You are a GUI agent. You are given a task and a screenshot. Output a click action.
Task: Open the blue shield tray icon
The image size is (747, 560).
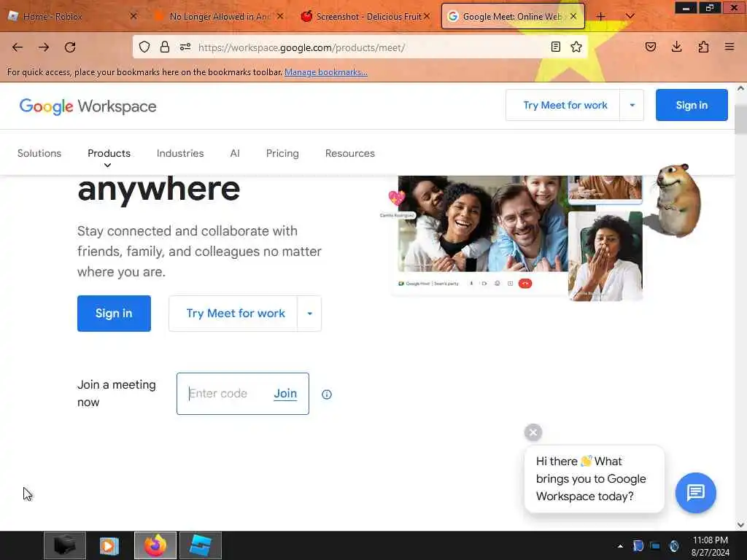[x=638, y=545]
